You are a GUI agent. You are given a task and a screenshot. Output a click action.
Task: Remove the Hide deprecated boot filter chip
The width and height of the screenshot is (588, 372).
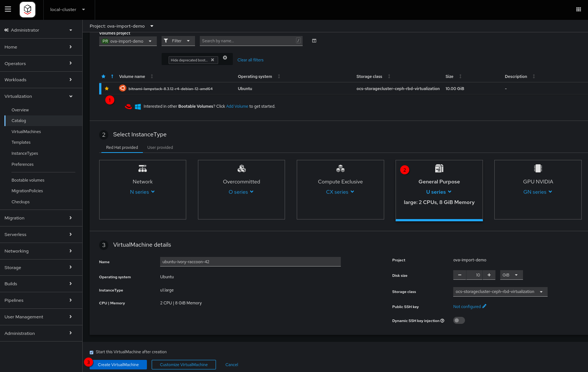click(x=212, y=60)
